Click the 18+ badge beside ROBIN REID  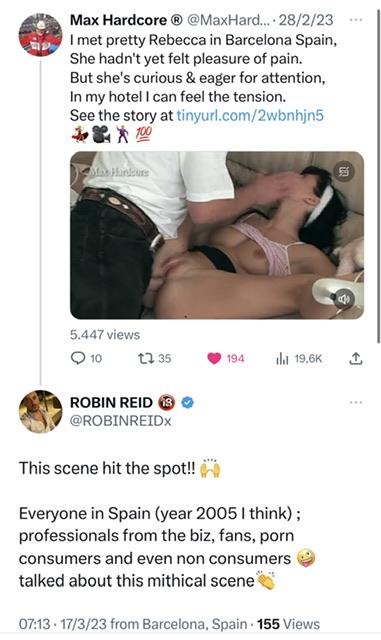(x=167, y=402)
